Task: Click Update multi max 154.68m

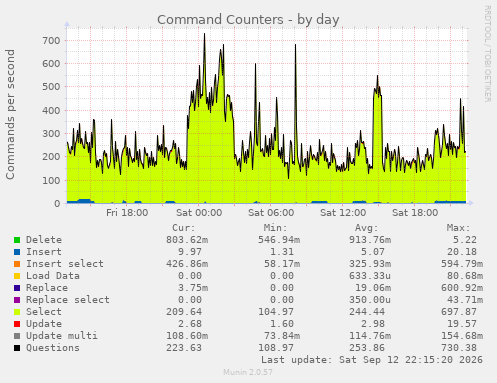Action: 462,336
